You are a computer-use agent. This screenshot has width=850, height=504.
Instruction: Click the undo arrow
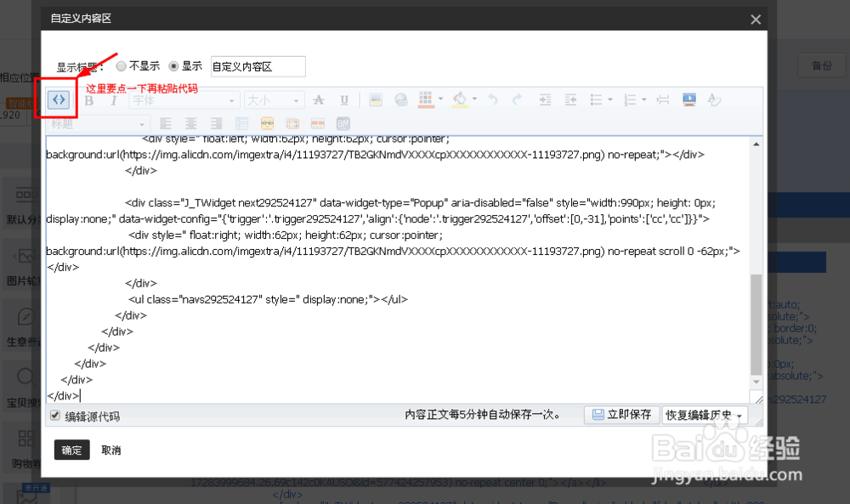click(493, 99)
